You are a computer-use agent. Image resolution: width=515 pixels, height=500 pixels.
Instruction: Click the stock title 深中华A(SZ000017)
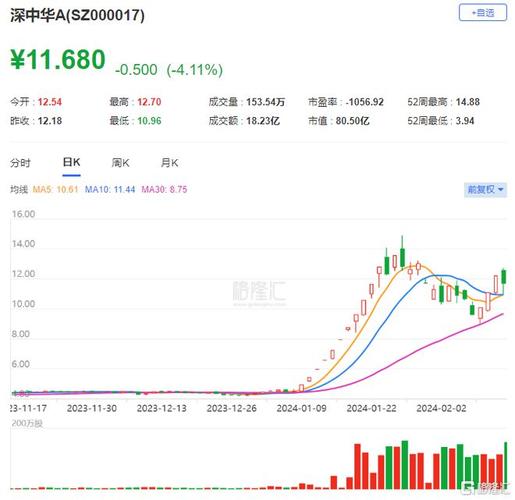(x=77, y=15)
